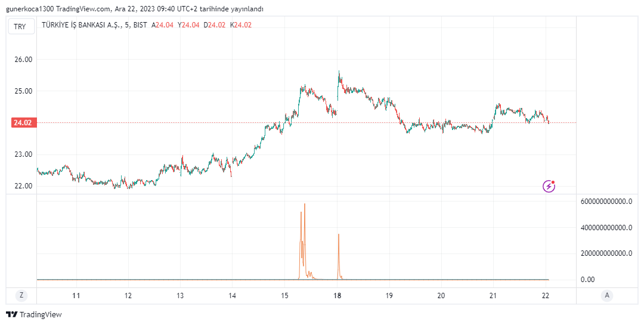Click the 200000000000.0 volume scale label
Image resolution: width=644 pixels, height=325 pixels.
[606, 253]
